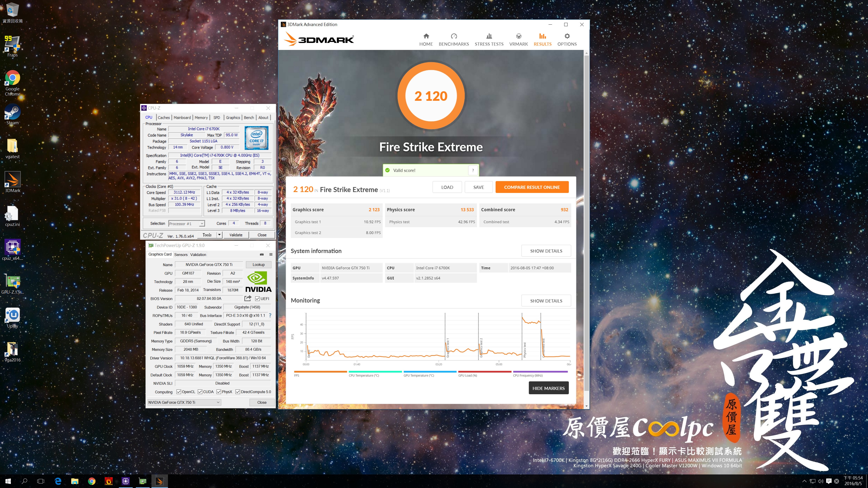Select the vgatest folder on desktop
This screenshot has height=488, width=868.
pos(12,148)
